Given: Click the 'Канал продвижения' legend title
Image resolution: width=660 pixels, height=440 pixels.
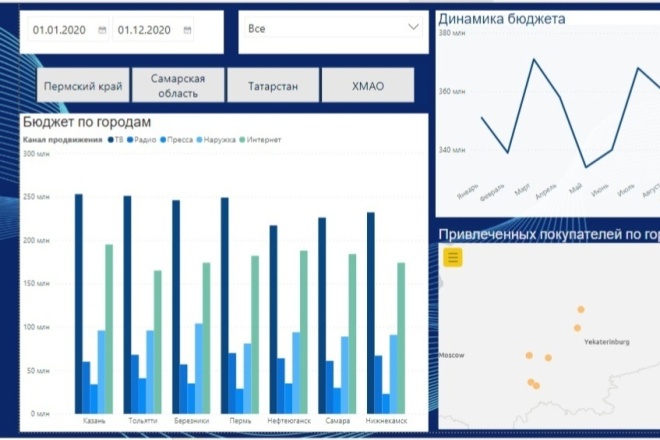Looking at the screenshot, I should pos(62,140).
